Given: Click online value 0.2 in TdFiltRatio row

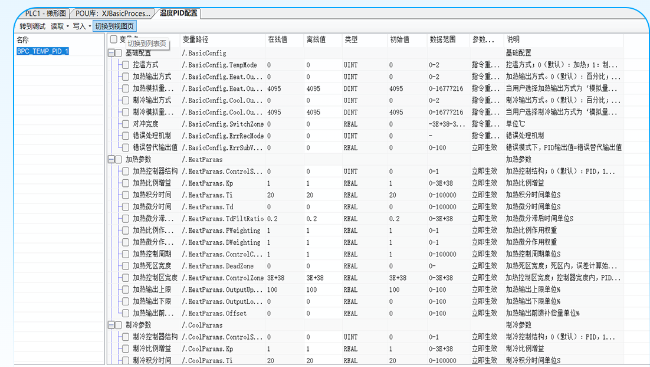Looking at the screenshot, I should pyautogui.click(x=272, y=219).
